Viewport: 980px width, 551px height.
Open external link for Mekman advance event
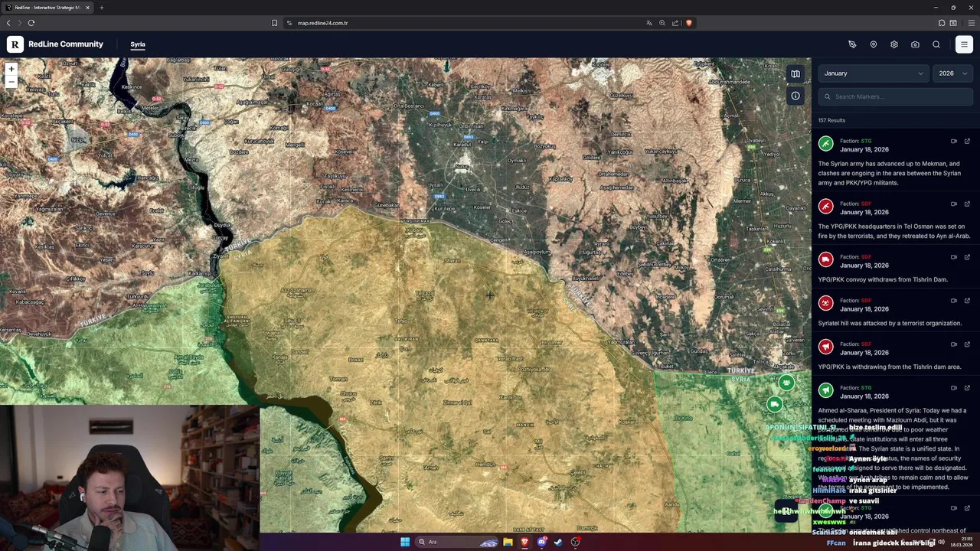(967, 141)
